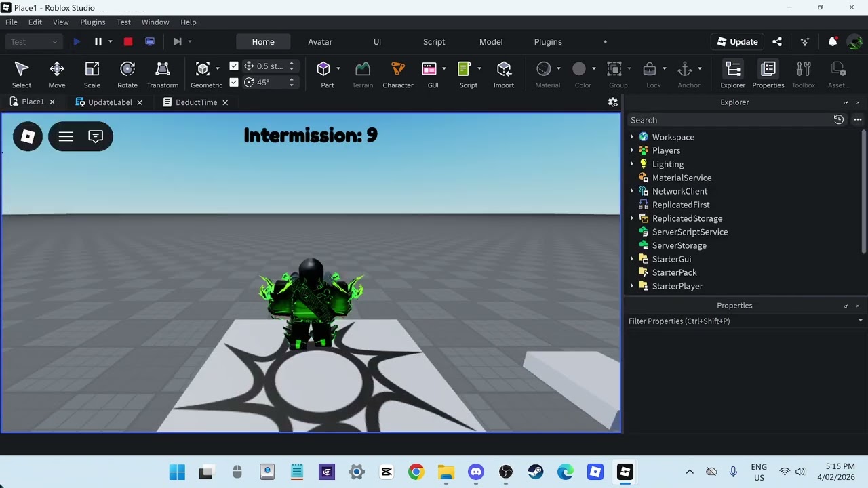This screenshot has width=868, height=488.
Task: Click the Share icon
Action: click(x=777, y=41)
